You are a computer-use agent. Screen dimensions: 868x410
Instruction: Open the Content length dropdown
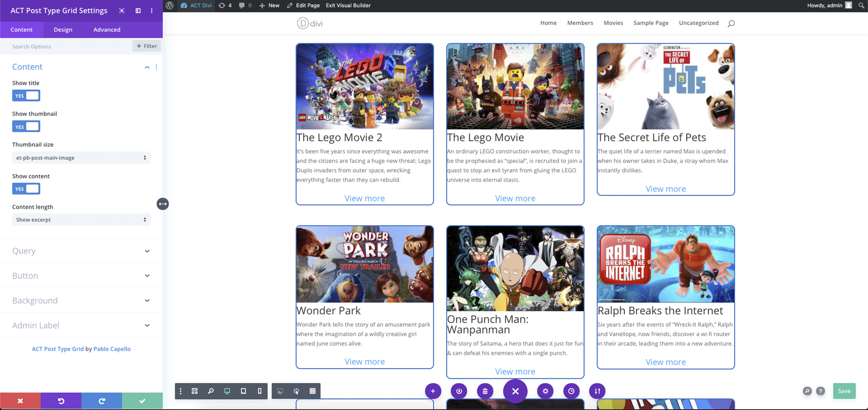tap(81, 220)
